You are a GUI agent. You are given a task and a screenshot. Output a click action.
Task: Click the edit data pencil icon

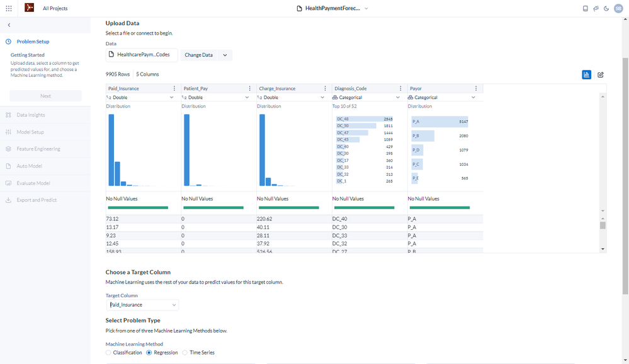pos(601,75)
